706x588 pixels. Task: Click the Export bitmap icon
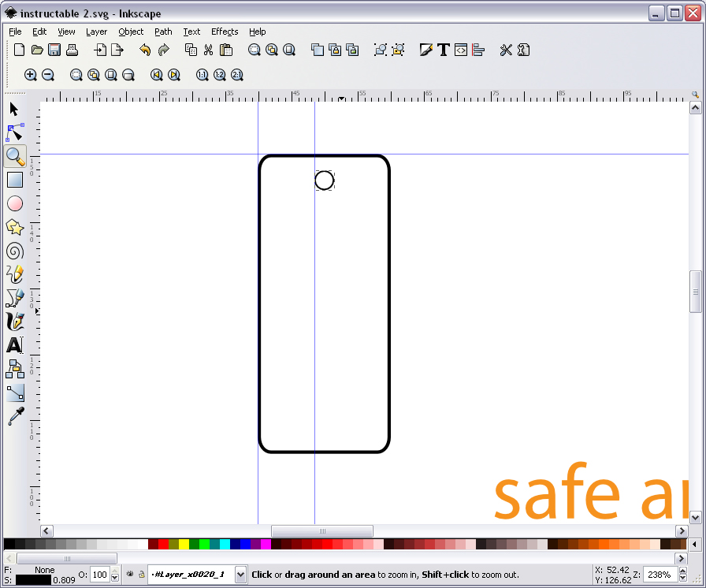[117, 50]
